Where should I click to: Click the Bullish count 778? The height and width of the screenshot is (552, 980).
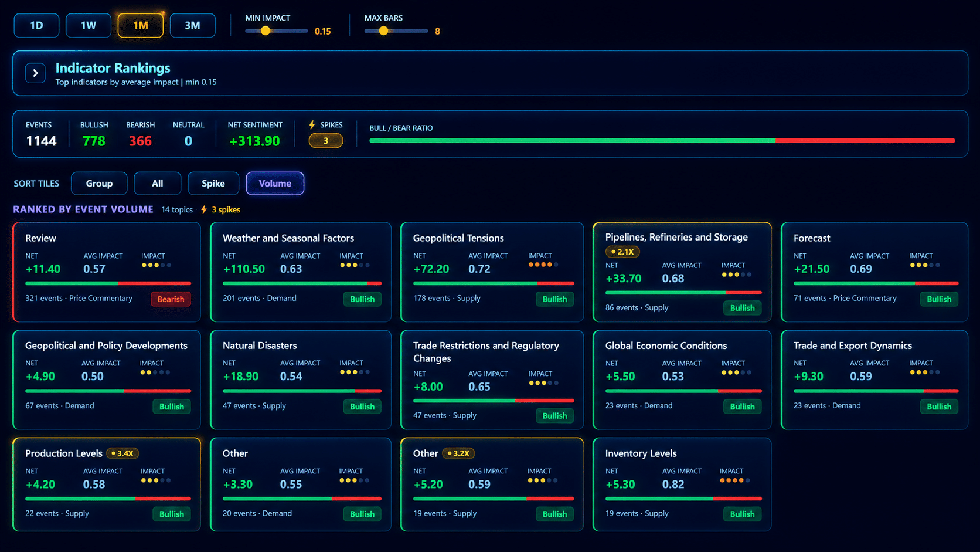point(94,141)
